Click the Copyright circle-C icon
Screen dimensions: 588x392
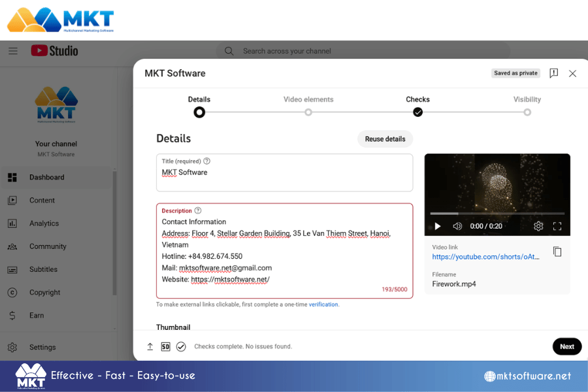pos(12,293)
